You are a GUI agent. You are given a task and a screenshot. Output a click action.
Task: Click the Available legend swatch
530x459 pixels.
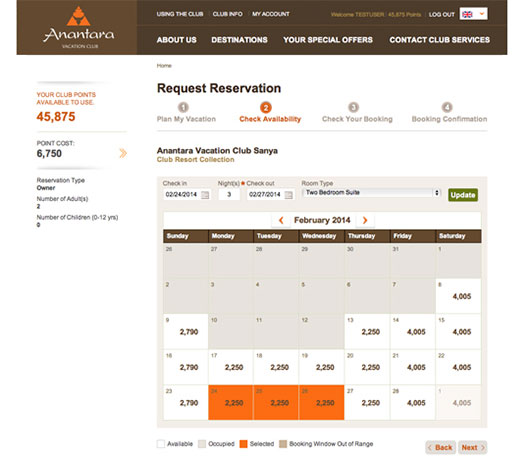pos(161,444)
